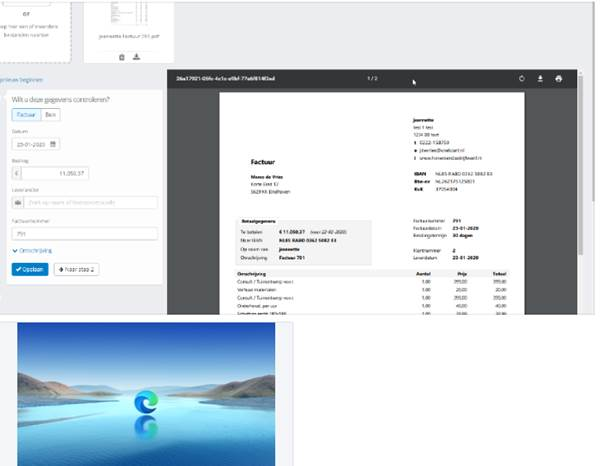Click the Factuurnummer input field
Screen dimensions: 605x466
point(84,234)
